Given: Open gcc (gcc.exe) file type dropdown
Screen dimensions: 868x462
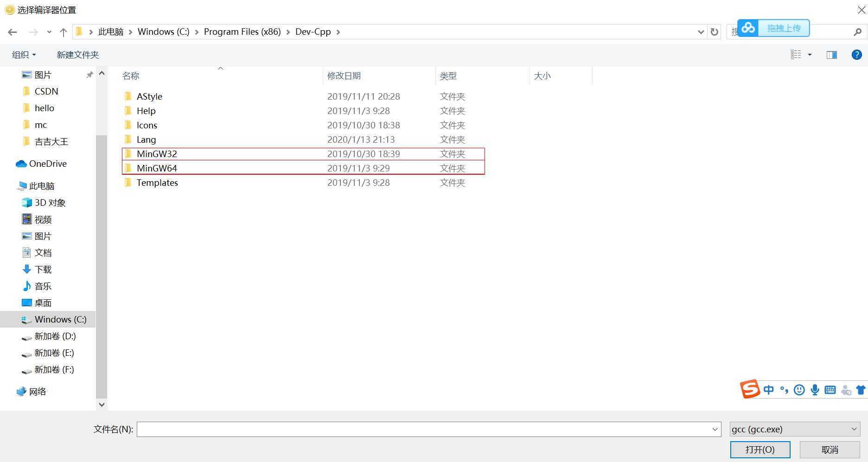Looking at the screenshot, I should coord(795,429).
